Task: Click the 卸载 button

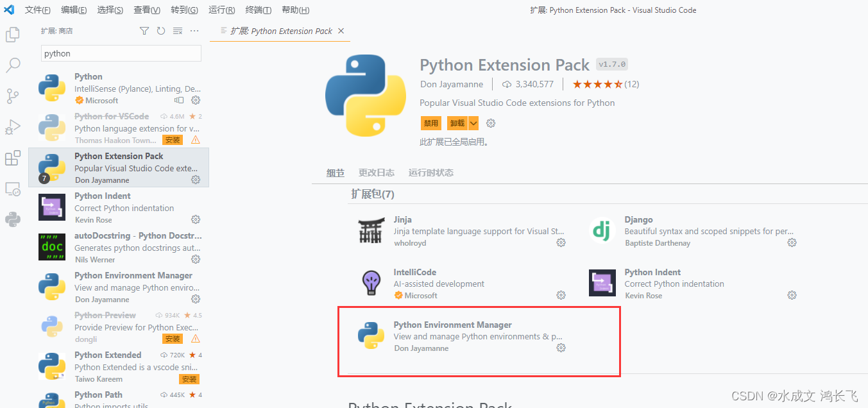Action: click(x=457, y=123)
